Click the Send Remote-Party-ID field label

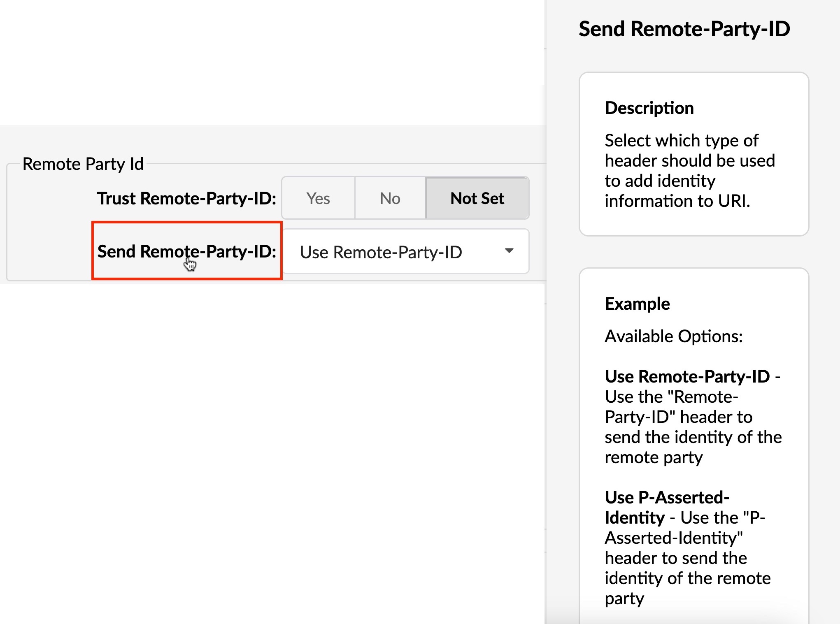coord(187,251)
